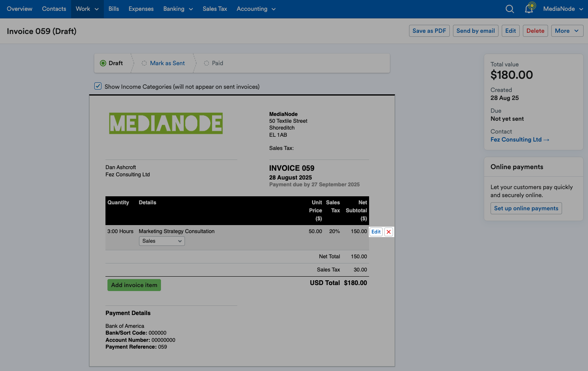
Task: Click Send by email button
Action: point(476,31)
